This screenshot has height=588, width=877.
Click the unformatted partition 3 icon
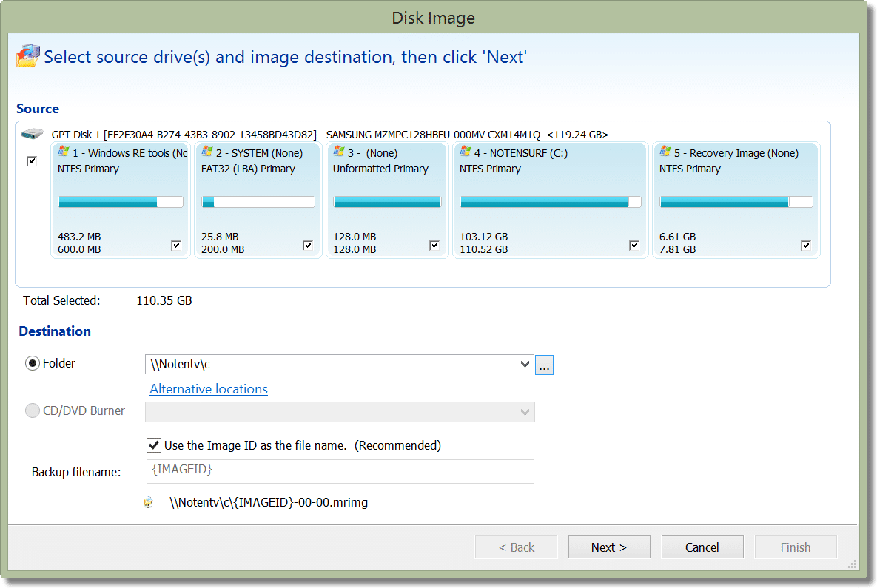[x=339, y=152]
